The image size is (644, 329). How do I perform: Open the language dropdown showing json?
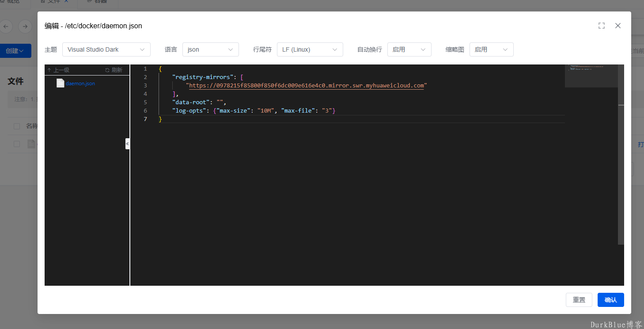tap(211, 49)
